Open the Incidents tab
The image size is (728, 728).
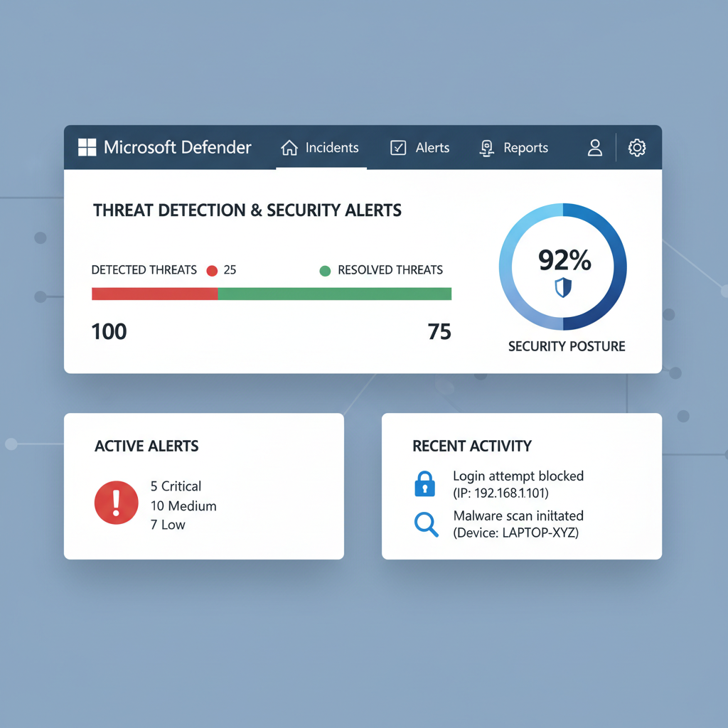(x=321, y=148)
